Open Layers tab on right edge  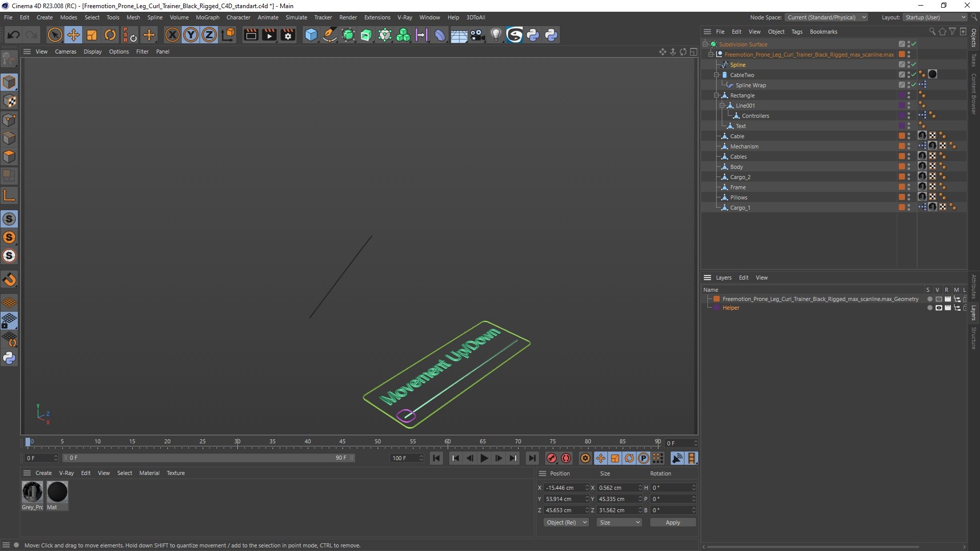(x=974, y=313)
